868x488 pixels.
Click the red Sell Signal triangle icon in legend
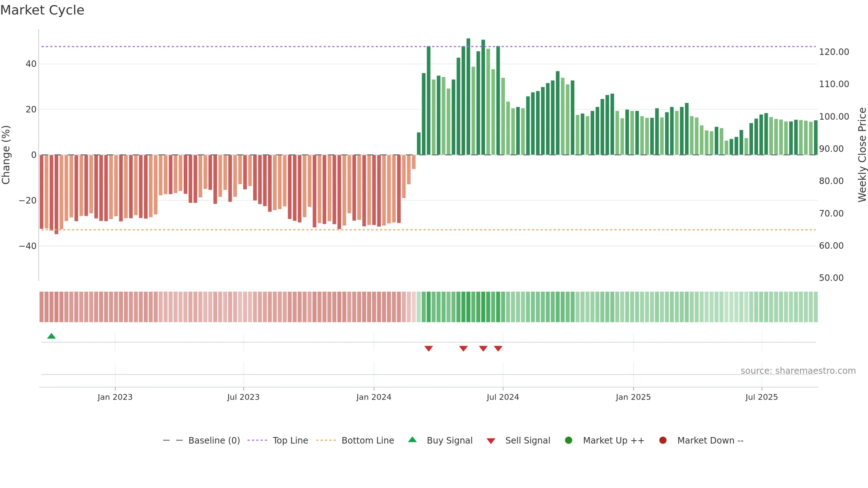pos(491,441)
